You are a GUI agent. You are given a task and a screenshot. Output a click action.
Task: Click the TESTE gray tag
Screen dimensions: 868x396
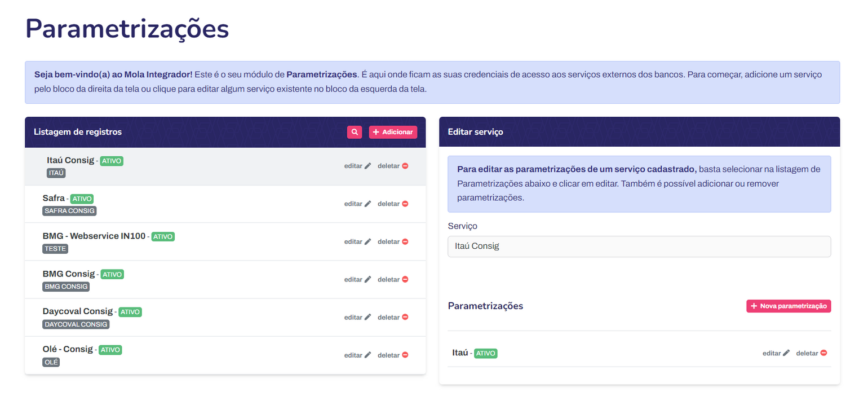click(x=55, y=249)
